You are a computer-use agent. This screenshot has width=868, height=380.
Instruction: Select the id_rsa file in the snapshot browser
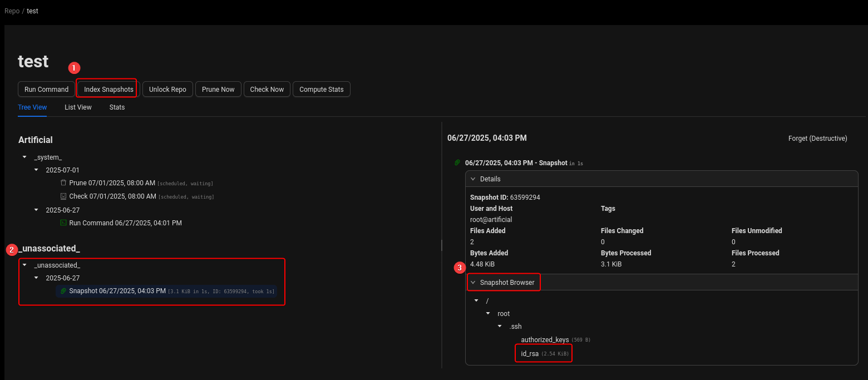click(x=530, y=354)
